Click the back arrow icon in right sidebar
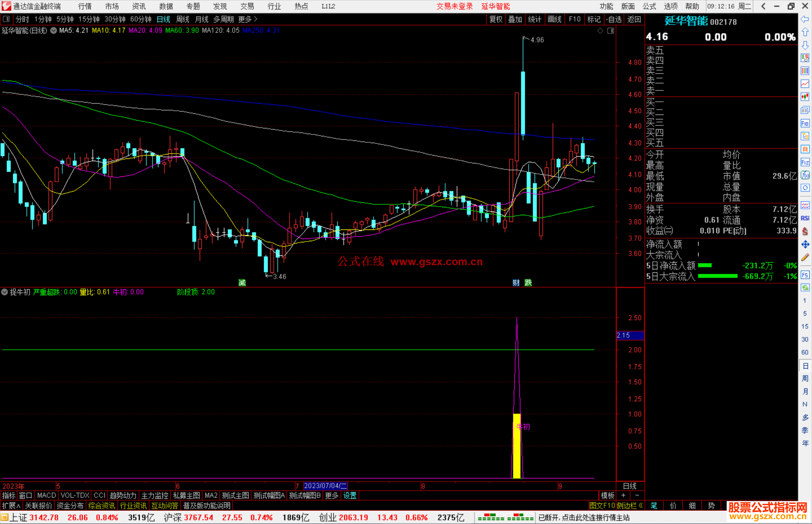The height and width of the screenshot is (524, 812). point(804,19)
